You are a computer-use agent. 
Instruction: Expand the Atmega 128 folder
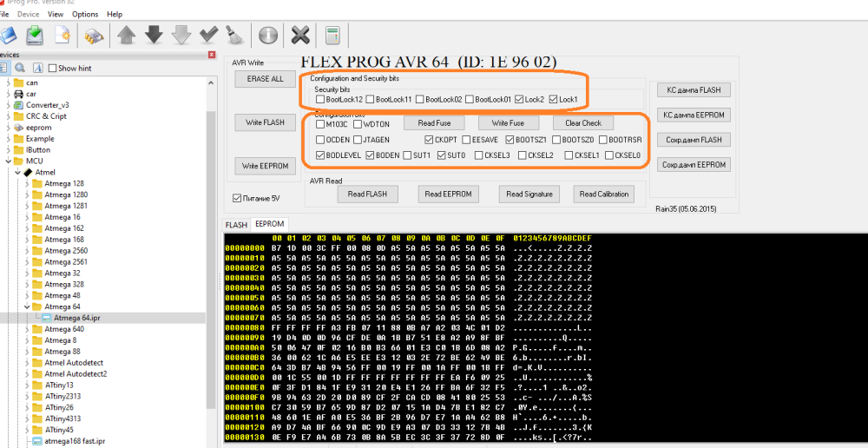(27, 183)
